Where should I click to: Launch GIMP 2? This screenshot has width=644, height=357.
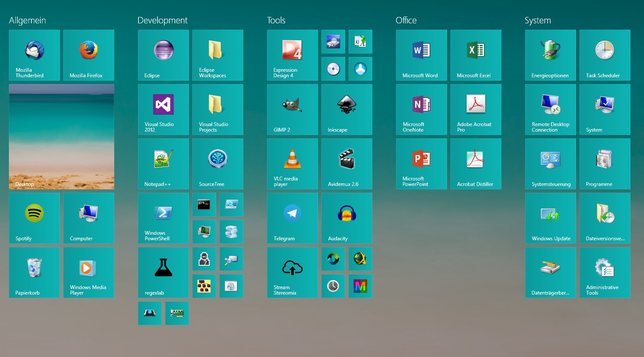292,110
